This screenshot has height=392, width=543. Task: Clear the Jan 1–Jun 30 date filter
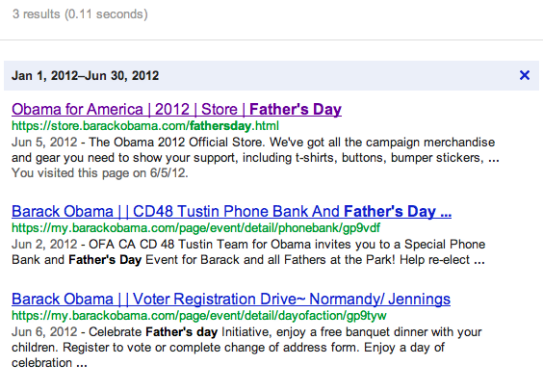tap(525, 75)
